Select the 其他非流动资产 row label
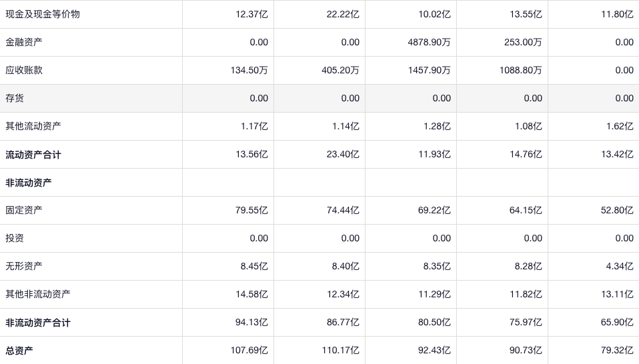 point(38,294)
